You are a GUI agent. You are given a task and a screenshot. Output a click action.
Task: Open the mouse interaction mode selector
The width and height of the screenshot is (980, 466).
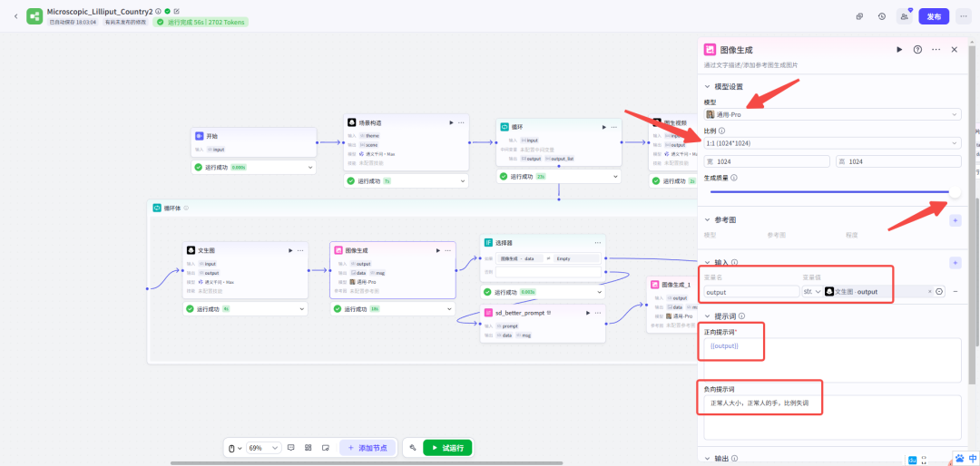tap(234, 448)
